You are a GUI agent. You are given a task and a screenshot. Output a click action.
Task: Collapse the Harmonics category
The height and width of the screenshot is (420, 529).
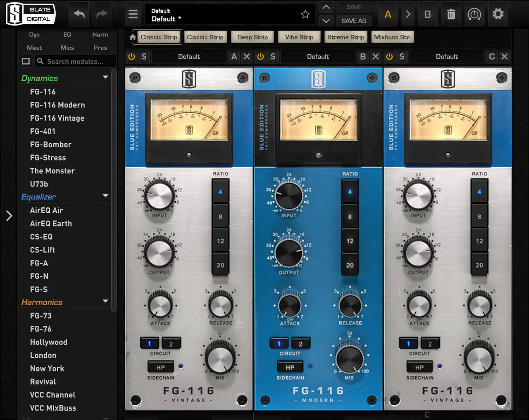[x=105, y=301]
